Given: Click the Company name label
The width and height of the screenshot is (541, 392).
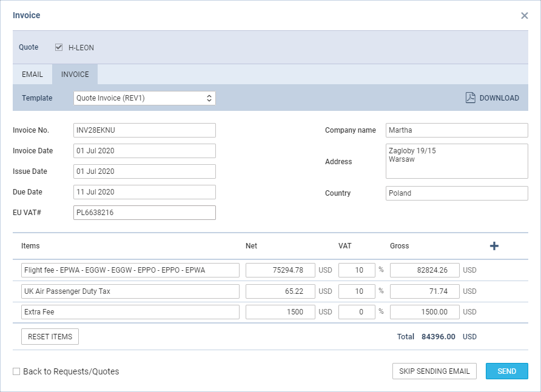Looking at the screenshot, I should pos(350,130).
